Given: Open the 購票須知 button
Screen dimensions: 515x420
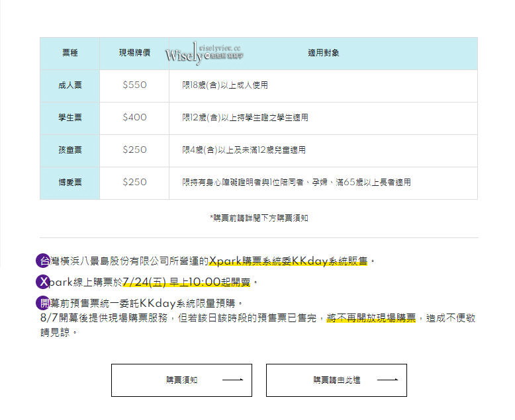Looking at the screenshot, I should pos(181,380).
